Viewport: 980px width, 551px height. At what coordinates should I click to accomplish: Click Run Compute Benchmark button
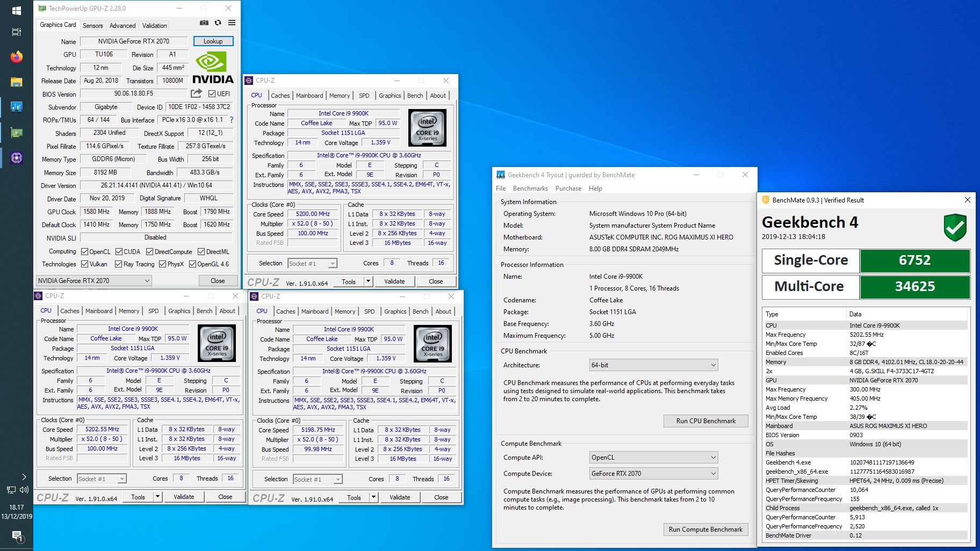click(x=705, y=530)
